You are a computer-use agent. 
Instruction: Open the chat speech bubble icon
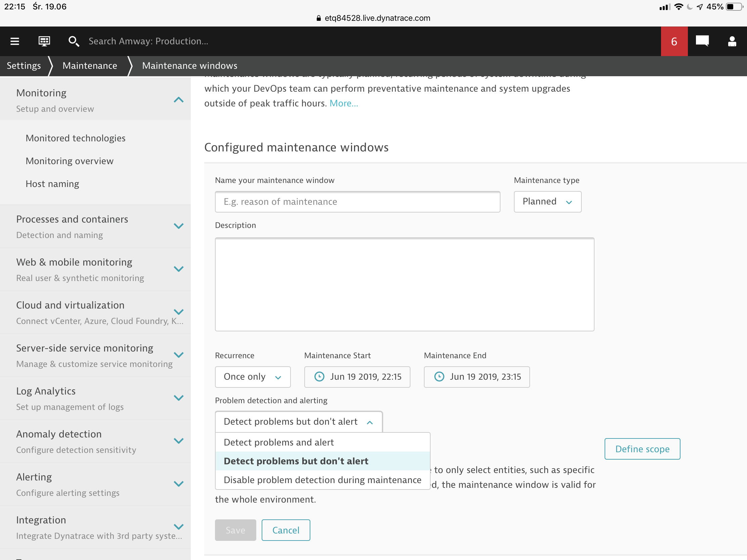(x=702, y=41)
